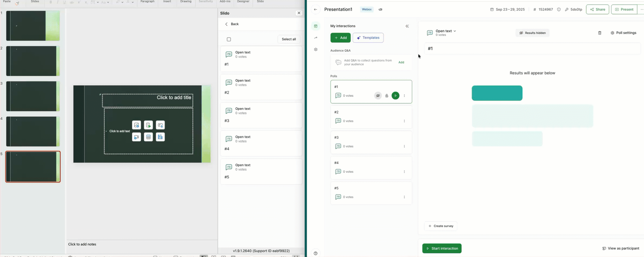Image resolution: width=644 pixels, height=257 pixels.
Task: Open the analytics icon in the Slido sidebar
Action: [316, 38]
